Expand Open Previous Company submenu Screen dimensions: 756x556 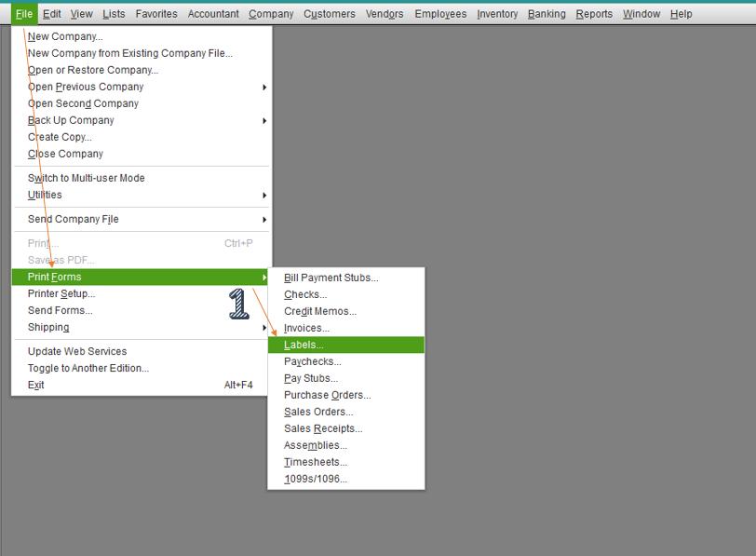(x=141, y=87)
